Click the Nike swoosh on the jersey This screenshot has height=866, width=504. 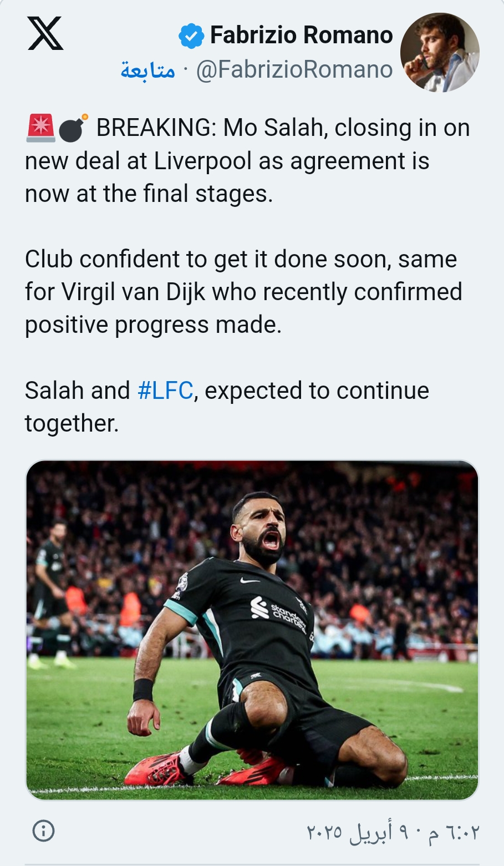(250, 580)
